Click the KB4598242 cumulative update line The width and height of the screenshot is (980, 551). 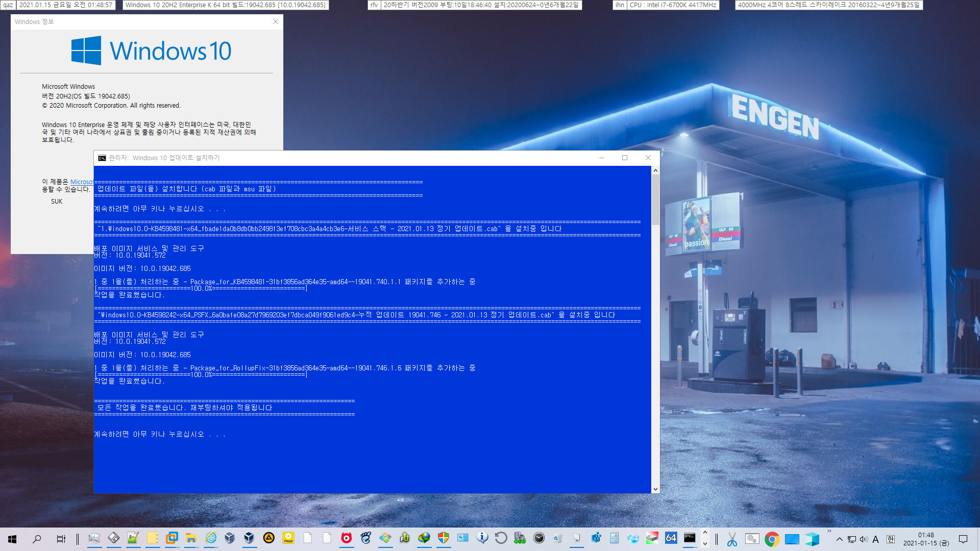[356, 315]
